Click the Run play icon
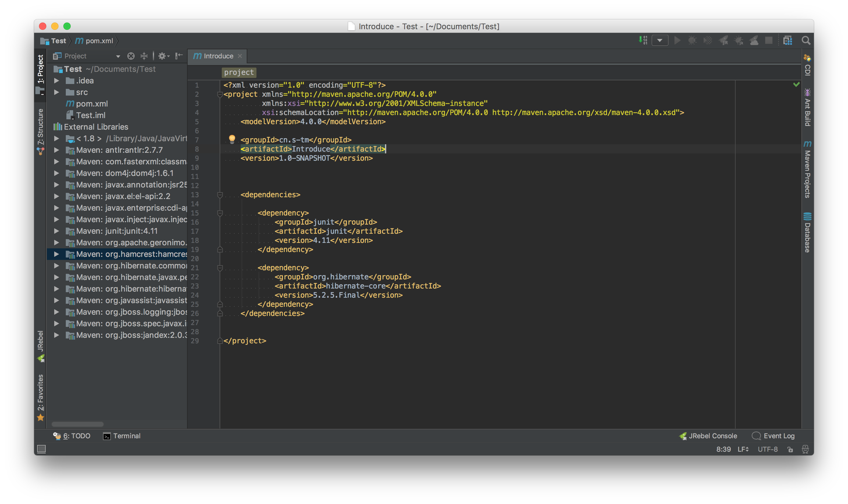The image size is (848, 504). tap(677, 40)
